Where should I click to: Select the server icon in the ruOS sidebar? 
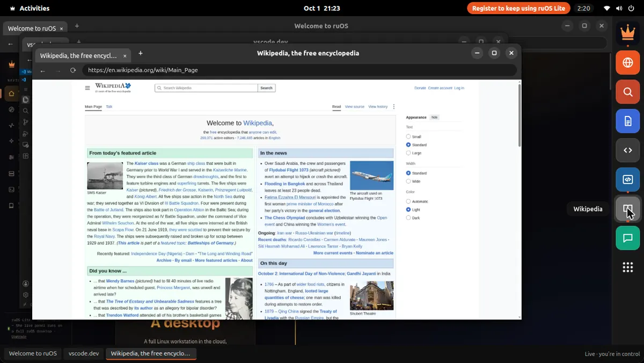11,173
